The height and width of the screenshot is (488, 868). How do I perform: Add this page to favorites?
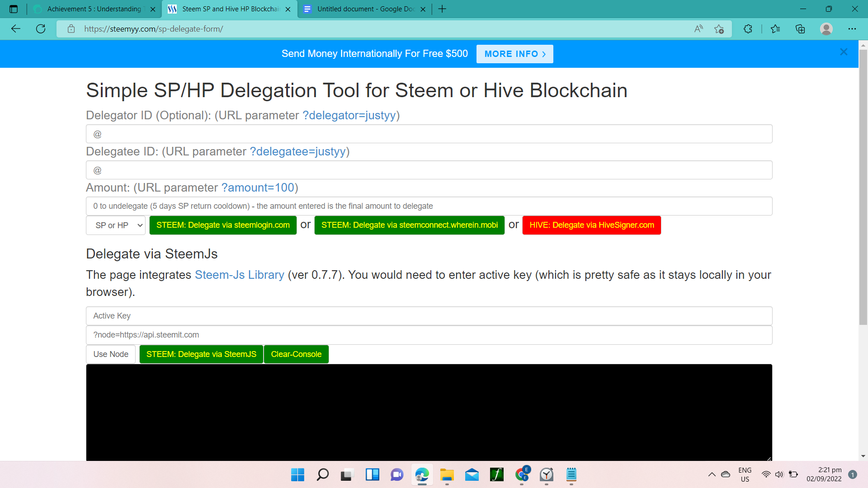point(719,29)
